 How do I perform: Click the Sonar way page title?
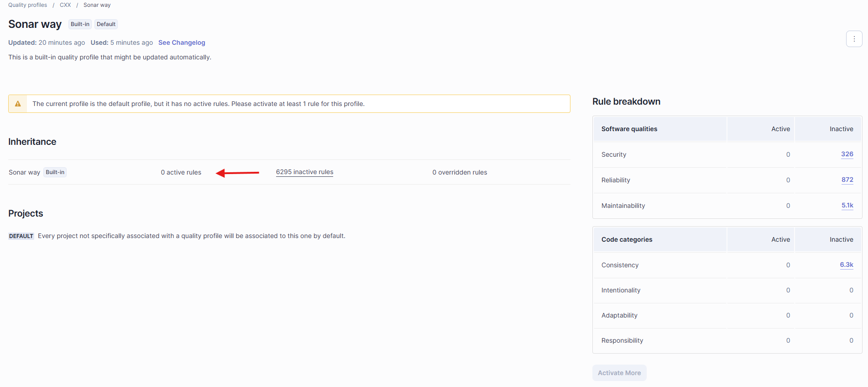point(35,24)
